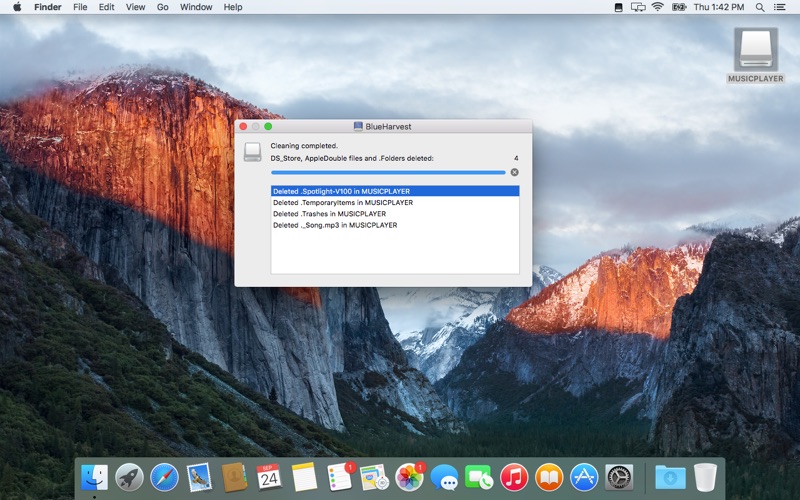The image size is (800, 500).
Task: Open Launchpad from the Dock
Action: (129, 477)
